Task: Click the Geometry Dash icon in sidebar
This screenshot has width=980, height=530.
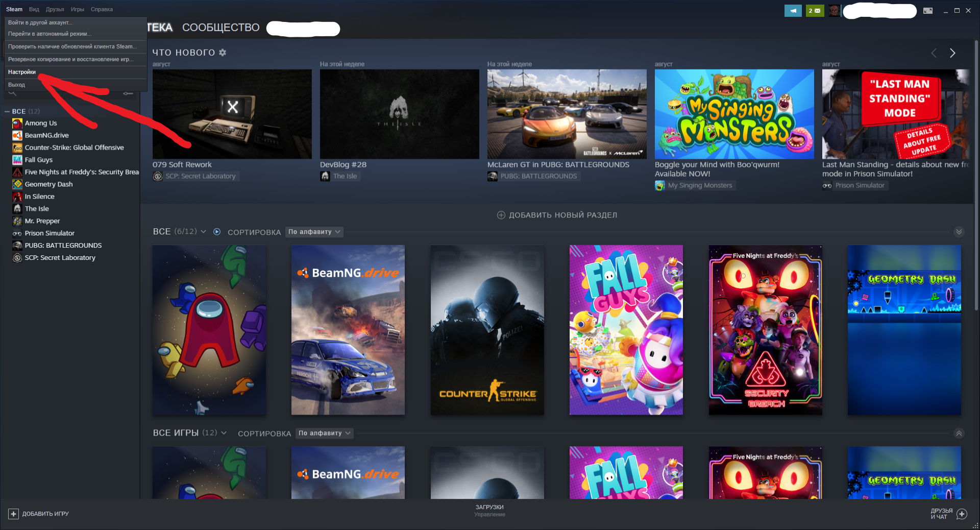Action: click(17, 184)
